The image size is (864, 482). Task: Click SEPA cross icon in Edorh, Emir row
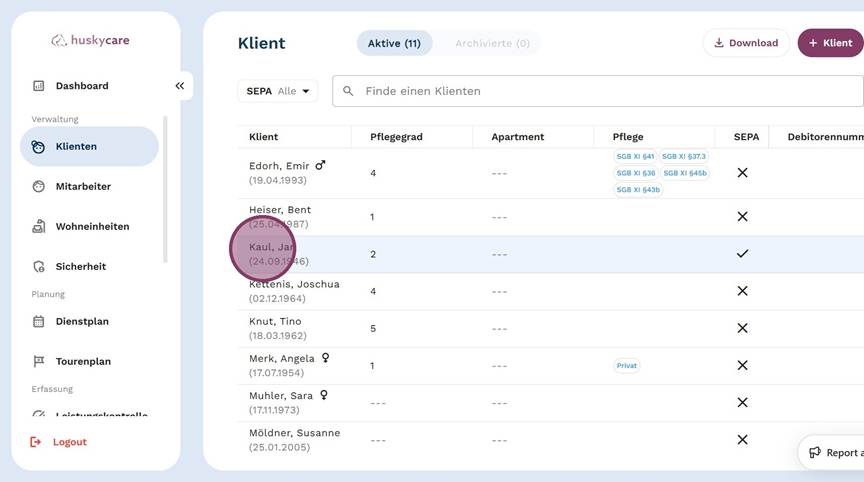click(742, 172)
